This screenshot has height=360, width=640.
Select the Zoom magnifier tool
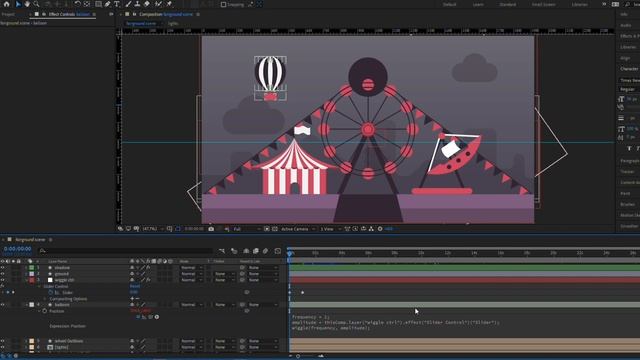(x=36, y=4)
